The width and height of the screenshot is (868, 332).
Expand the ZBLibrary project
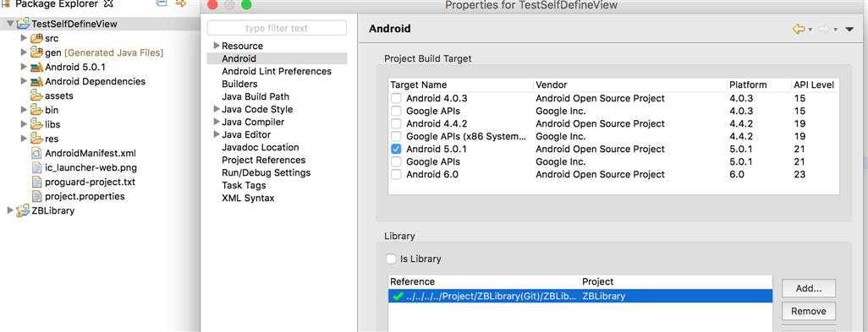click(10, 210)
